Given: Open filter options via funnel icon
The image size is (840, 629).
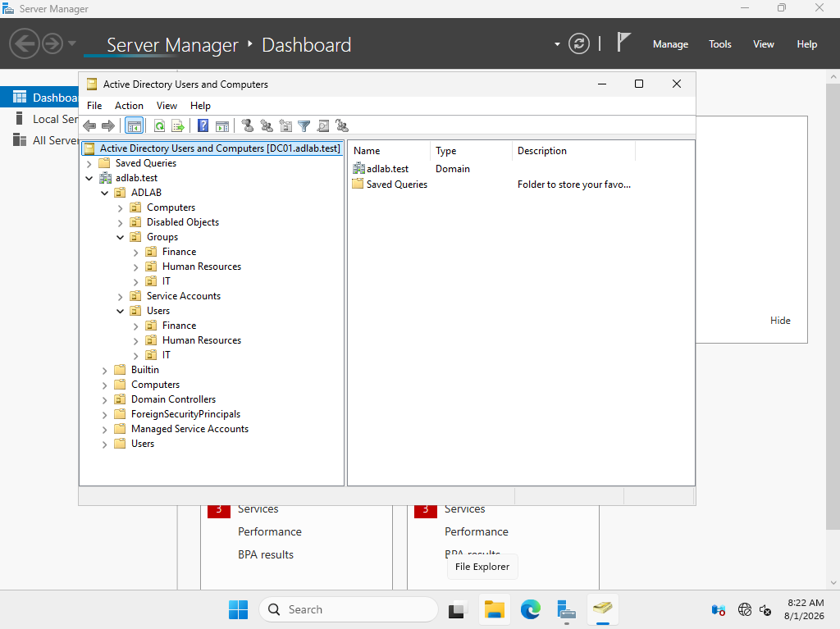Looking at the screenshot, I should [304, 126].
